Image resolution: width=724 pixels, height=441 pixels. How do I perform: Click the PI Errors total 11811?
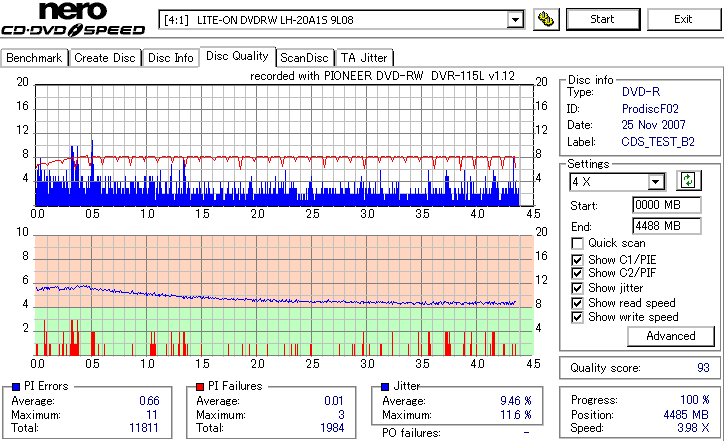click(144, 428)
